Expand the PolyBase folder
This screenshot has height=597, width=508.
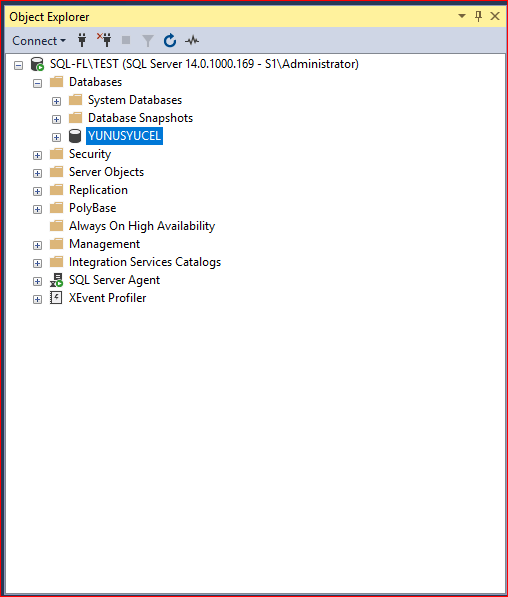[37, 209]
